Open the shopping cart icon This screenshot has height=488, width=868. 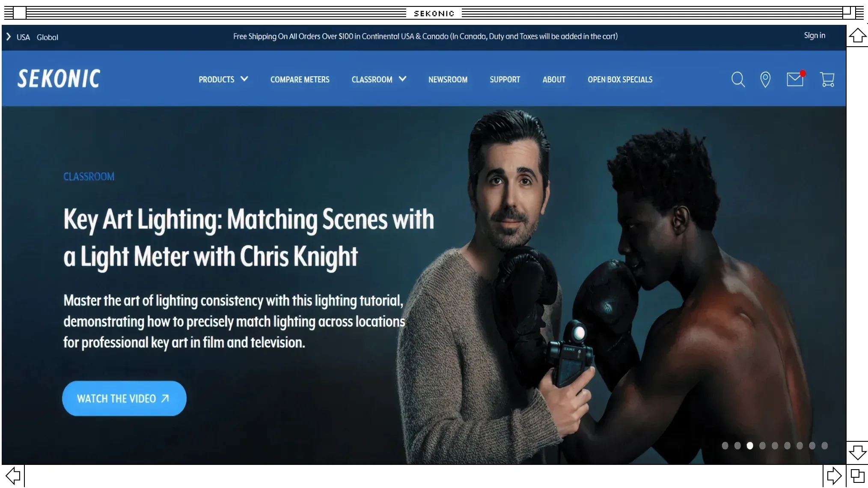tap(827, 80)
